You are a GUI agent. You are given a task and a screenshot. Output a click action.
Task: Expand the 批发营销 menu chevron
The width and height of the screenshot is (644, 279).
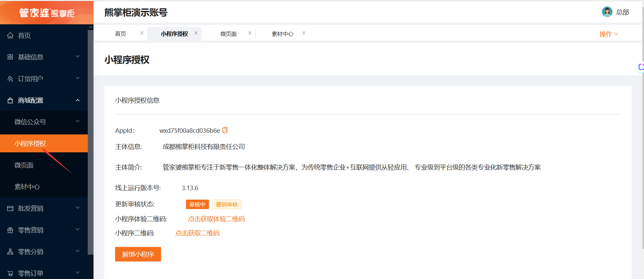[78, 208]
